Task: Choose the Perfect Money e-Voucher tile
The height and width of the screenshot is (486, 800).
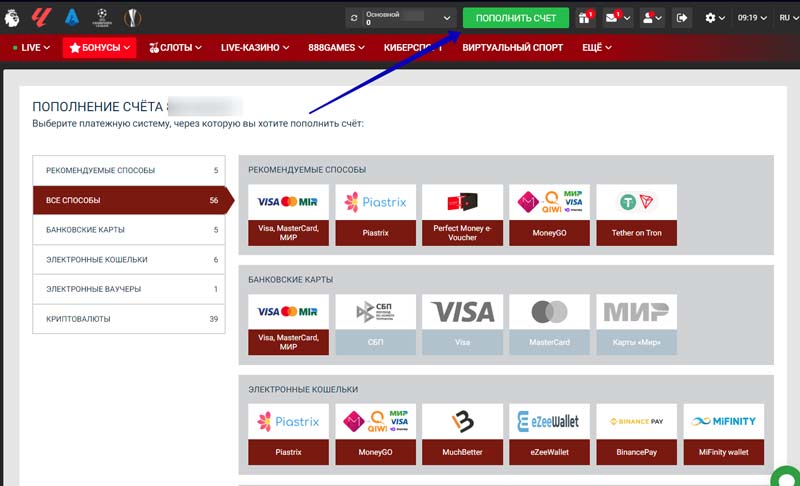Action: point(462,214)
